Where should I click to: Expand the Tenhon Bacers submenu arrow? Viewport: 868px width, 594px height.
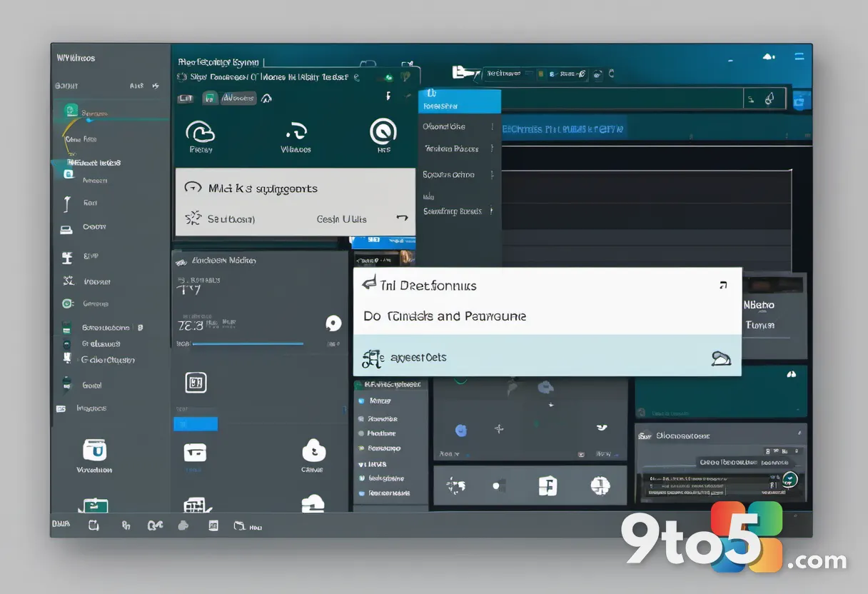(491, 149)
